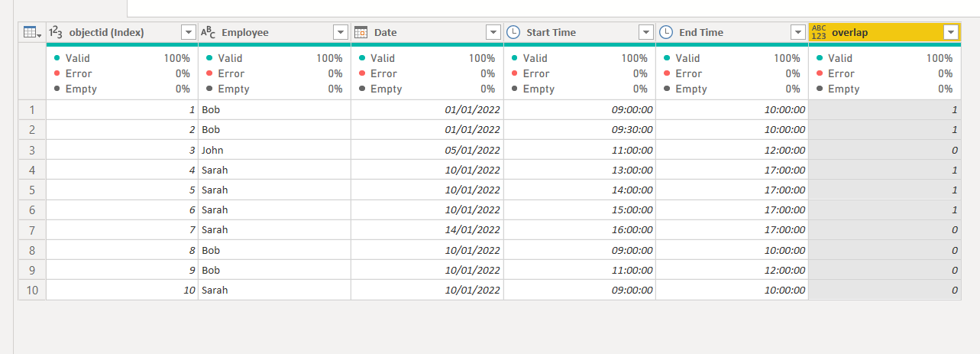Select the overlap column header

(x=885, y=32)
